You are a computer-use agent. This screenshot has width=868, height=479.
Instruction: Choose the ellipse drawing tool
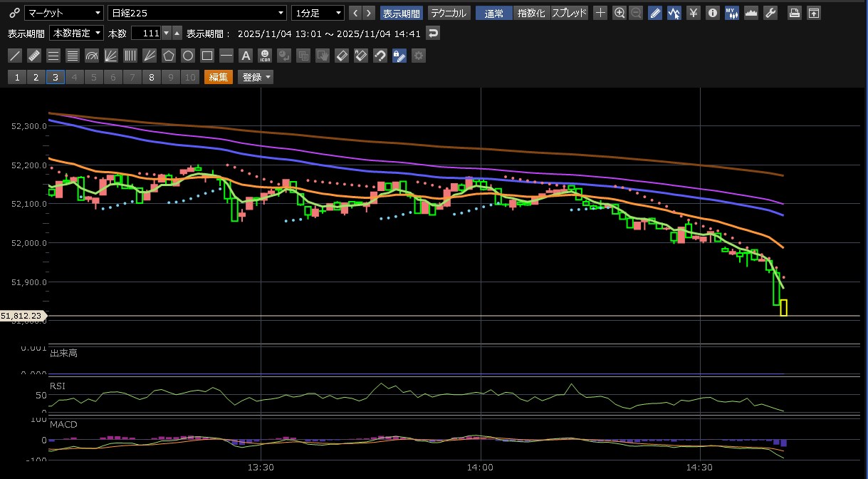188,56
